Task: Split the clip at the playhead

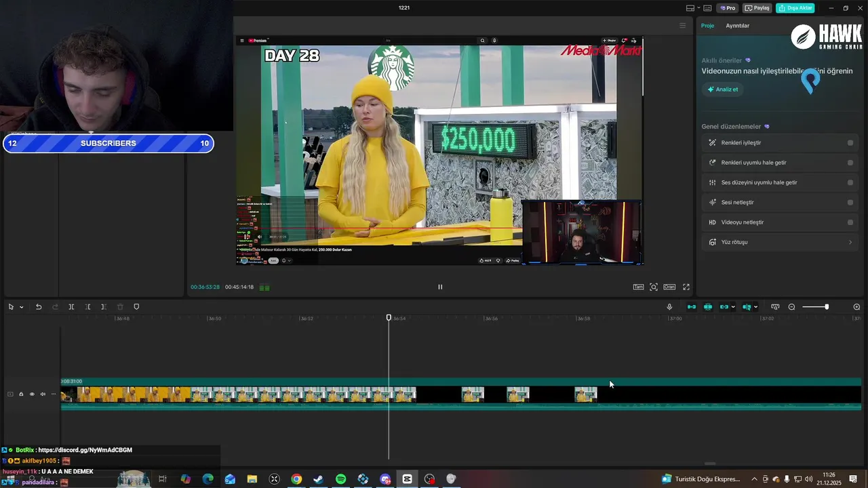Action: [71, 307]
